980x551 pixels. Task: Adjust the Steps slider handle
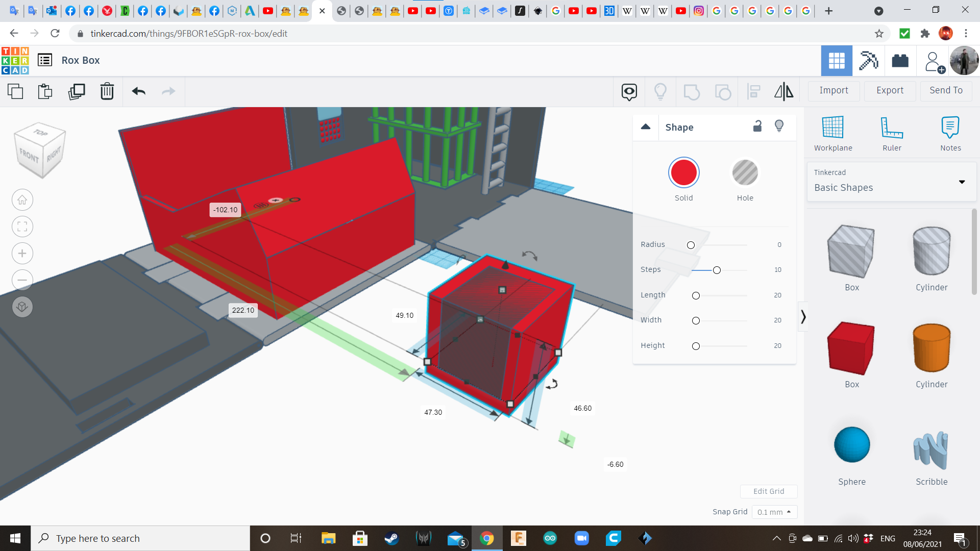click(717, 270)
